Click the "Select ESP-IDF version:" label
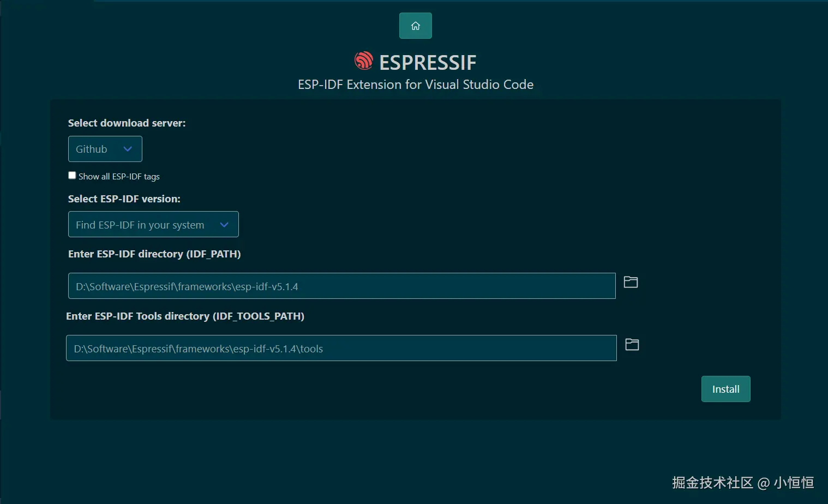The width and height of the screenshot is (828, 504). click(124, 199)
